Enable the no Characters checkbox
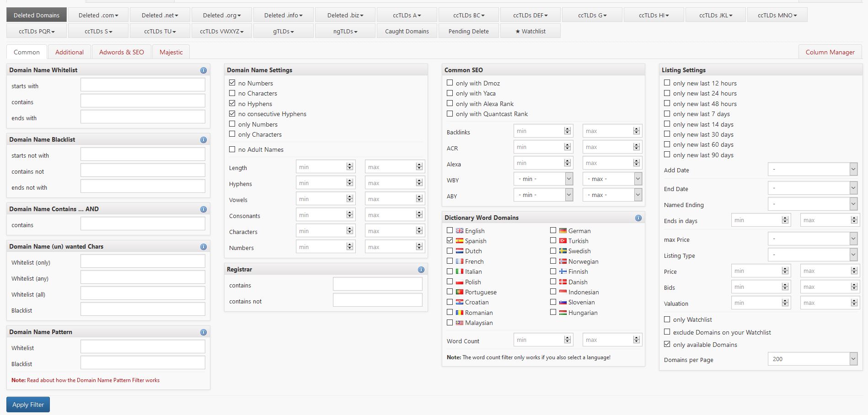 click(232, 93)
